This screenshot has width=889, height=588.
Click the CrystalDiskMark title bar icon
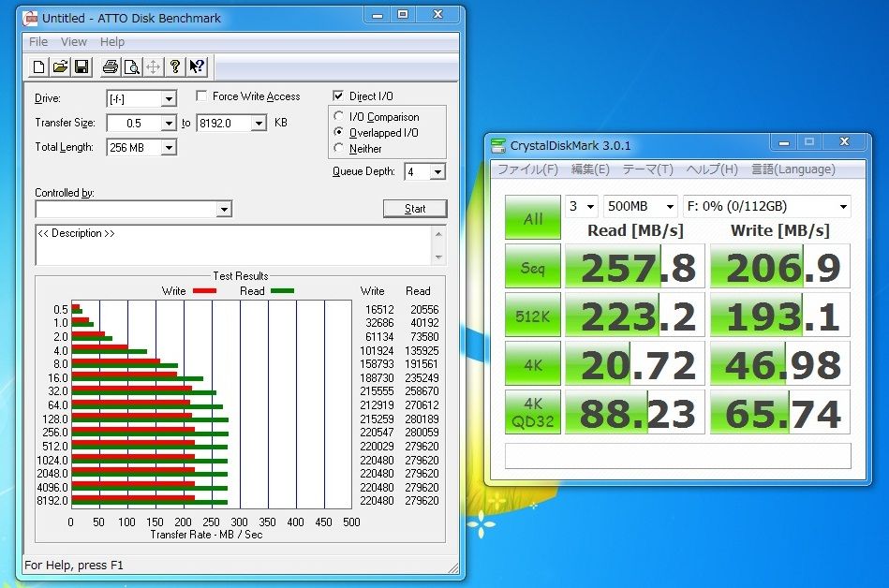[x=497, y=145]
